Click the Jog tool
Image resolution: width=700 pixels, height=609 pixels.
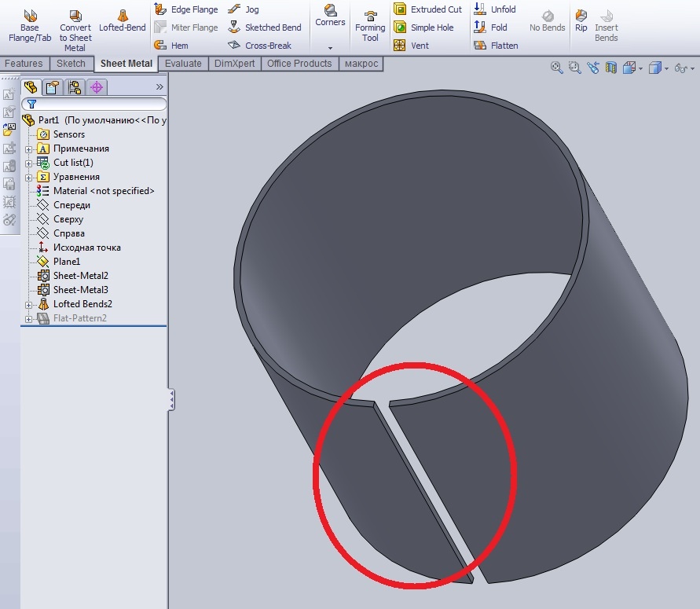point(244,9)
